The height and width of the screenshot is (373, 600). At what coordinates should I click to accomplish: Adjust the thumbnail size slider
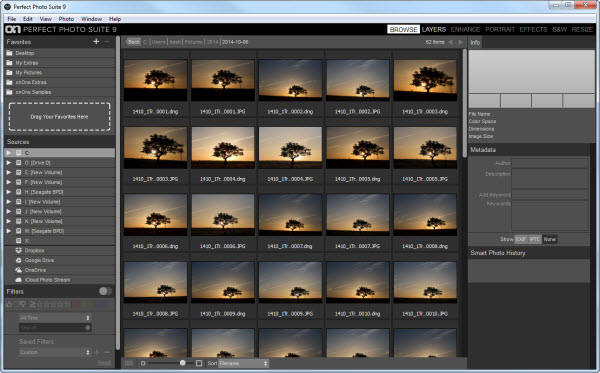click(183, 363)
